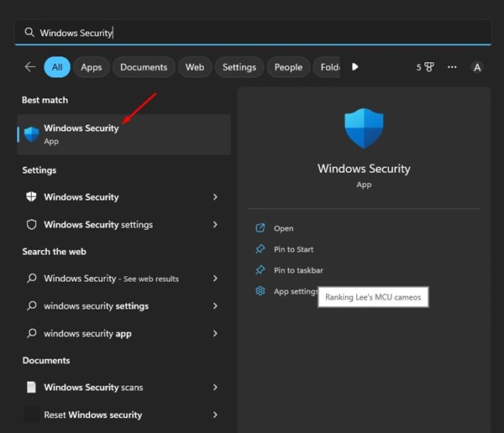Viewport: 504px width, 433px height.
Task: Click the large Windows Security shield in preview pane
Action: (x=364, y=128)
